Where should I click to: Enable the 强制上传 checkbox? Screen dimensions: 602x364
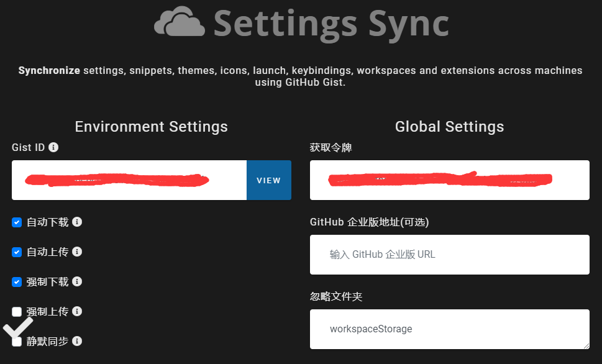tap(16, 311)
